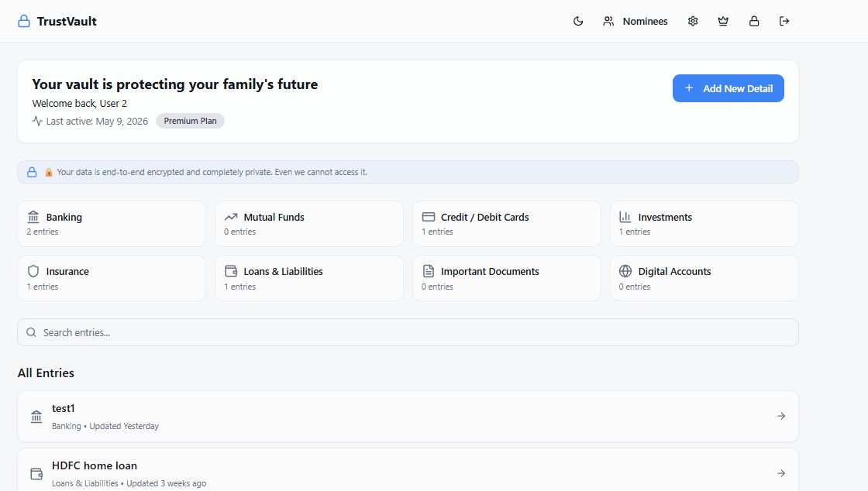Open Loans & Liabilities category

(309, 278)
